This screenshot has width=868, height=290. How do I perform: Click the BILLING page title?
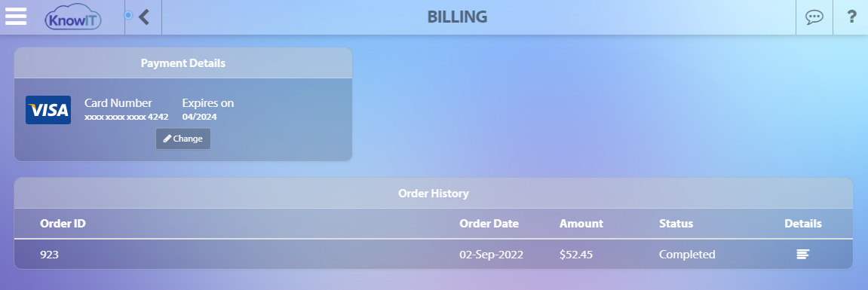pyautogui.click(x=457, y=17)
